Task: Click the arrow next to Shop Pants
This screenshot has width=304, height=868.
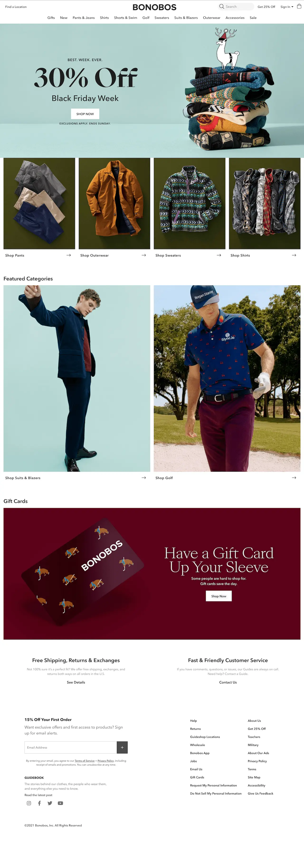Action: (x=69, y=255)
